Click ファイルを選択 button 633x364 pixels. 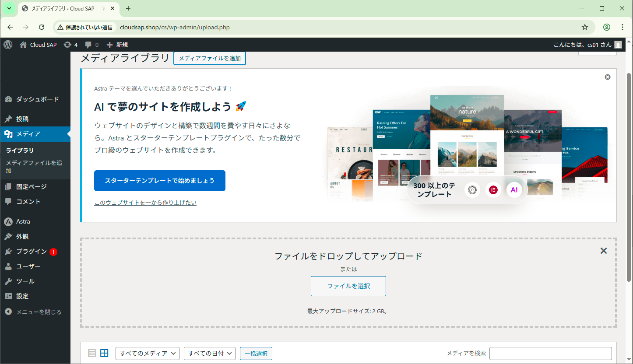click(x=348, y=286)
